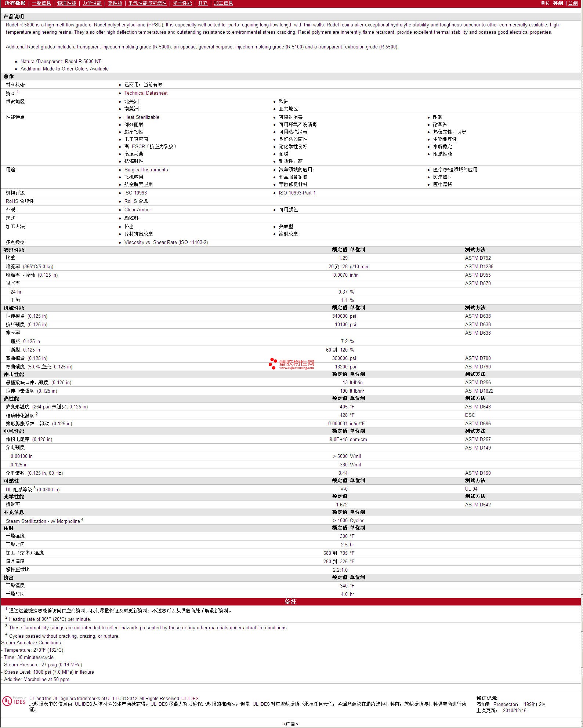Screen dimensions: 583x728
Task: Click ASTM D1822 test method
Action: [479, 391]
